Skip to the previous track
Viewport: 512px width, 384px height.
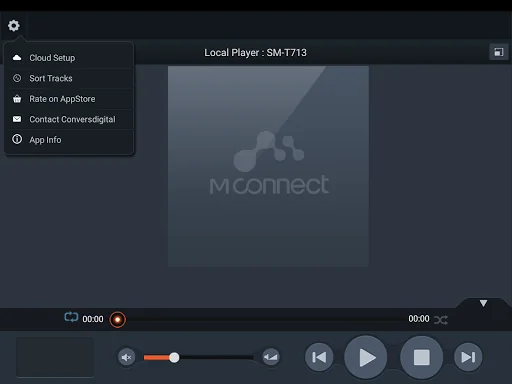[319, 357]
